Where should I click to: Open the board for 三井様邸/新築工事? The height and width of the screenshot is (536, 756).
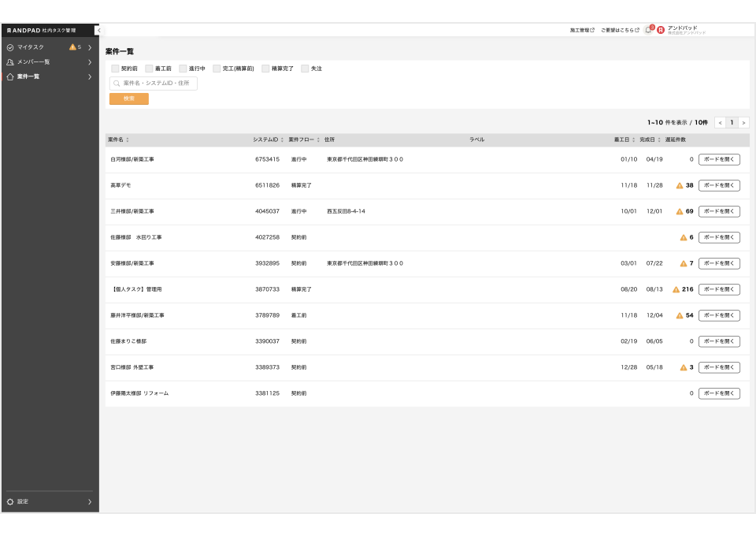719,211
